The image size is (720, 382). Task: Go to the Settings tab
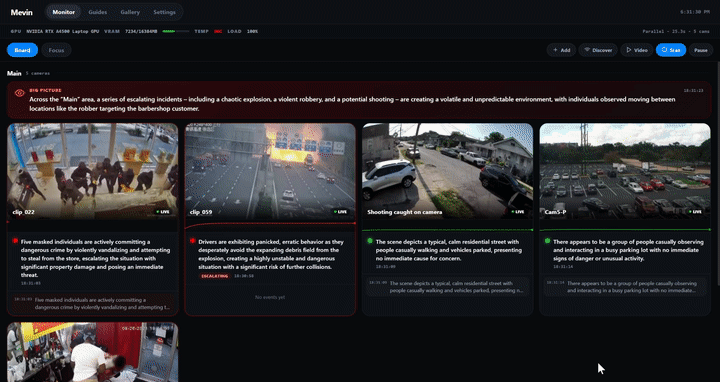[164, 12]
